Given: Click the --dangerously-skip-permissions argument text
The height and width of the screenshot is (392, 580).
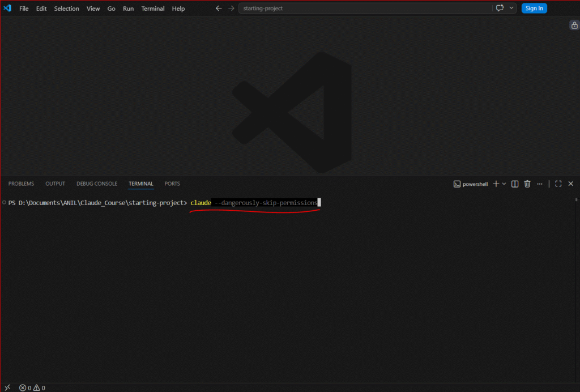Looking at the screenshot, I should tap(266, 203).
